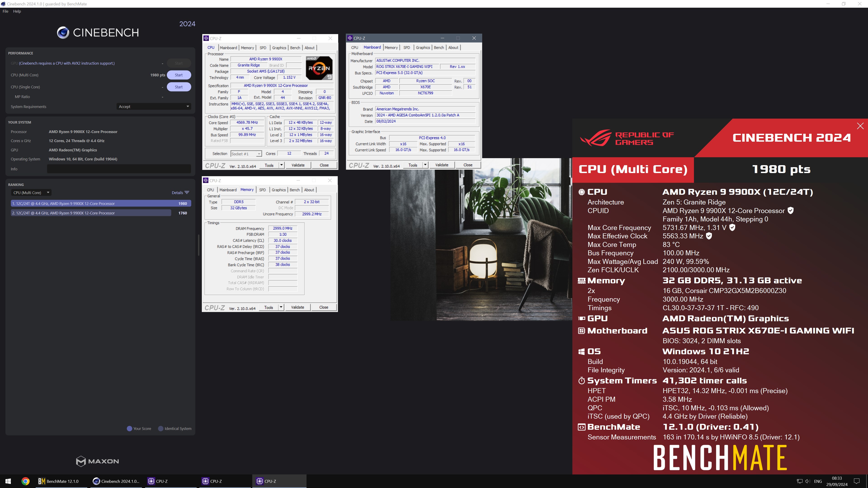The width and height of the screenshot is (868, 488).
Task: Click the 2999.0 MHz DRAM Frequency value
Action: (x=282, y=228)
